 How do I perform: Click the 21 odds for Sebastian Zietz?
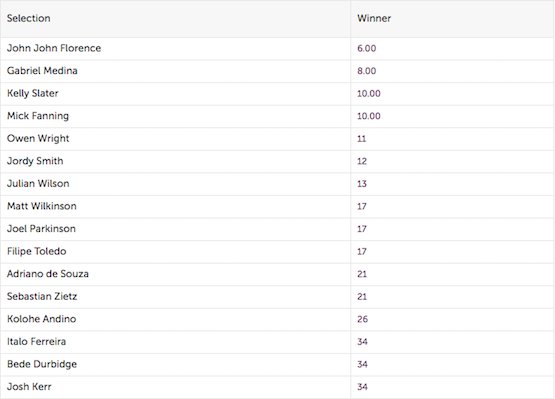click(x=362, y=297)
